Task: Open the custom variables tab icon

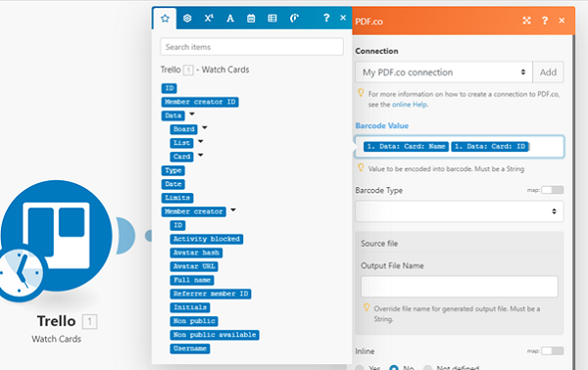Action: [x=294, y=18]
